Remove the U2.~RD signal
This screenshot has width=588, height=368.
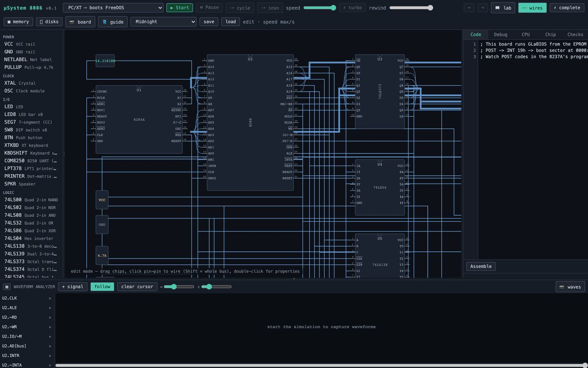(50, 317)
